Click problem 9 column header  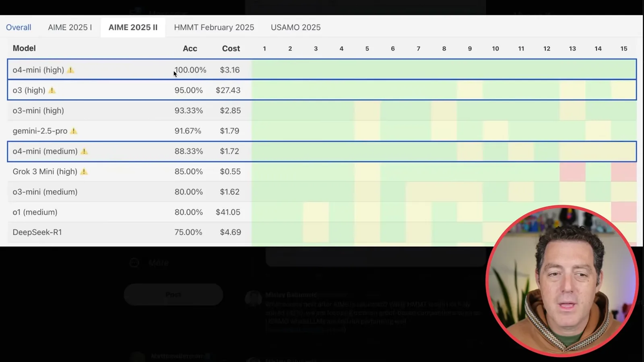point(470,48)
